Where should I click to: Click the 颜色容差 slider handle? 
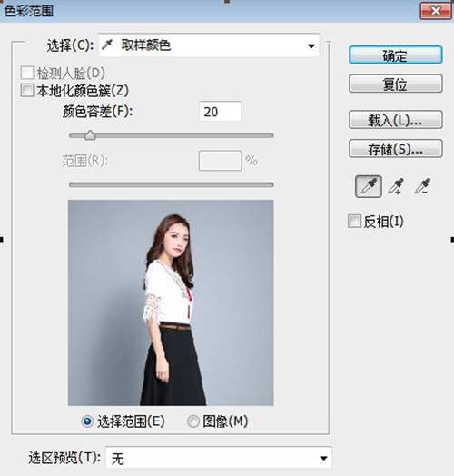pos(90,135)
